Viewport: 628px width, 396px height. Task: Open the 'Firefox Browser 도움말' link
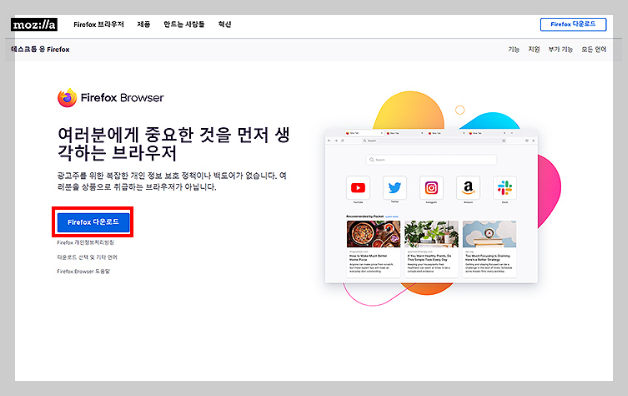tap(83, 271)
